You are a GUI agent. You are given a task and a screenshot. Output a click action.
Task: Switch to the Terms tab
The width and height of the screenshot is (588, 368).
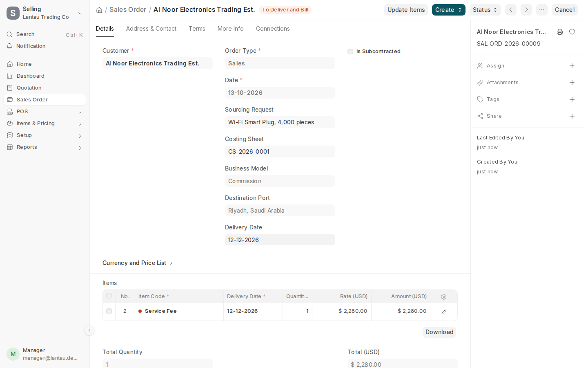click(197, 29)
